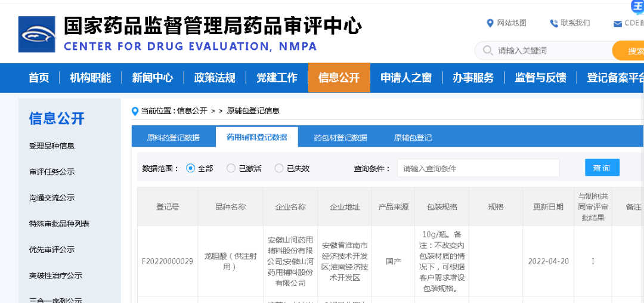Click the 10g/瓶 packaging cell
644x303 pixels.
[442, 261]
